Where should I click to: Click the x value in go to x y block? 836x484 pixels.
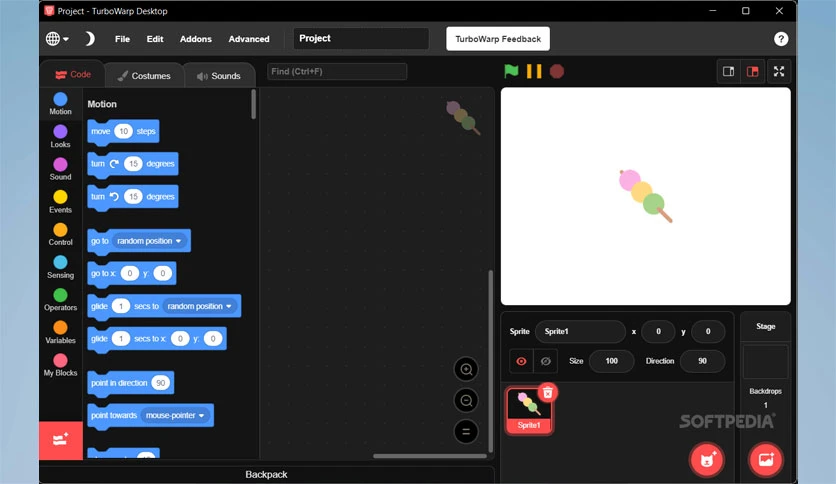tap(130, 273)
